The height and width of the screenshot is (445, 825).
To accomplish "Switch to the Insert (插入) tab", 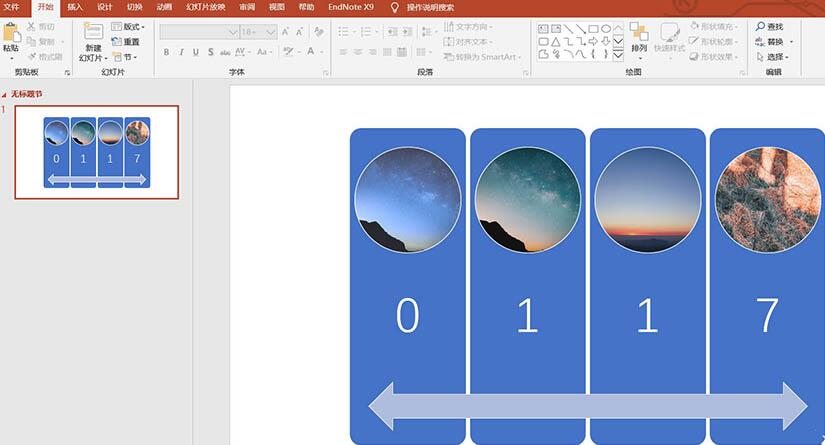I will click(x=75, y=7).
